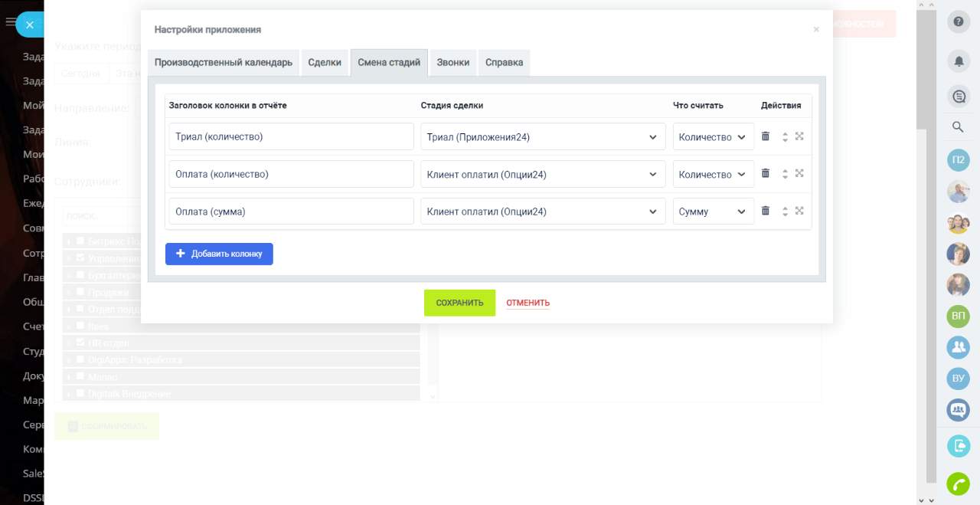Open the Сумму count-type dropdown
980x505 pixels.
(713, 212)
